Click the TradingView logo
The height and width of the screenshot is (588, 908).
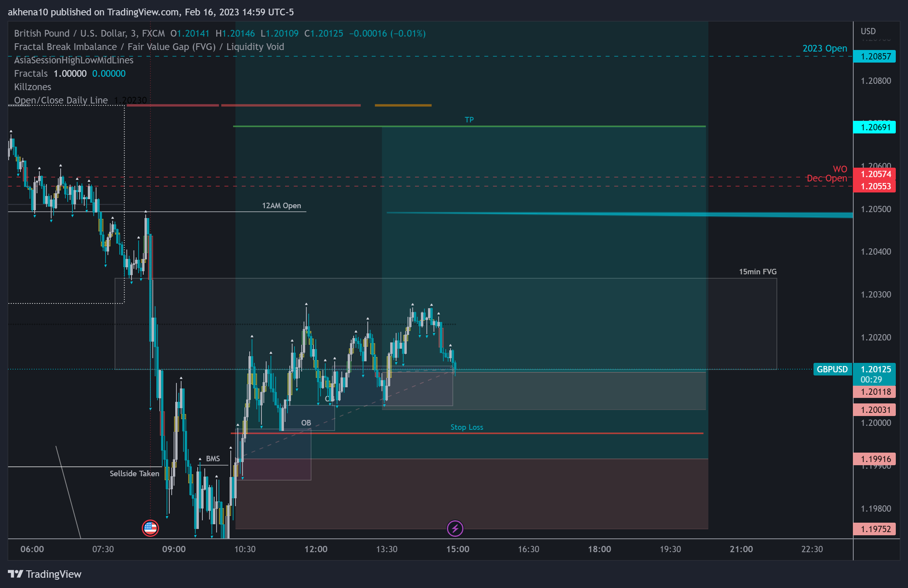pyautogui.click(x=44, y=574)
